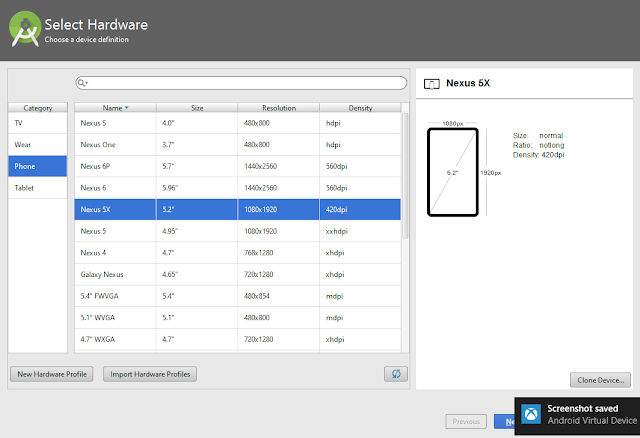640x438 pixels.
Task: Click the Clone Device... button
Action: (x=600, y=380)
